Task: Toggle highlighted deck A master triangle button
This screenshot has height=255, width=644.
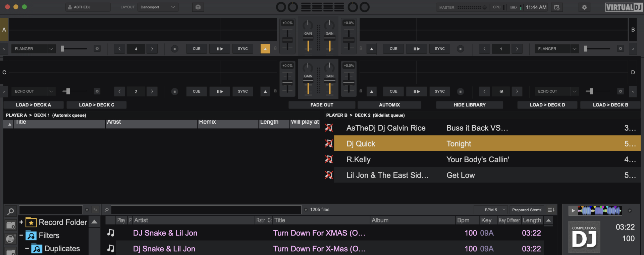Action: (265, 49)
